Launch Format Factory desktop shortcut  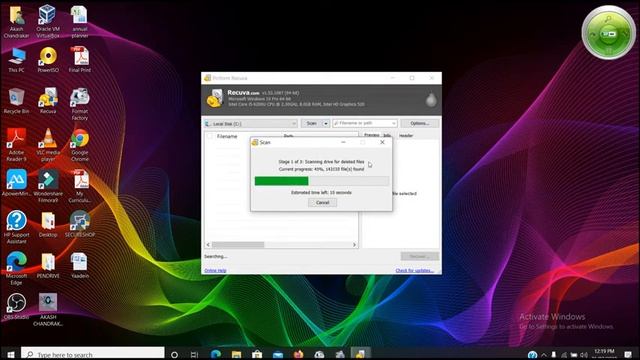[80, 104]
